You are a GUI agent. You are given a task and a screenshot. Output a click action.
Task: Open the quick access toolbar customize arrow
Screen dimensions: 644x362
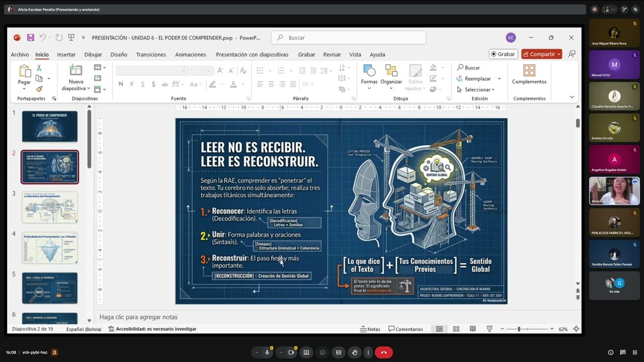[84, 38]
